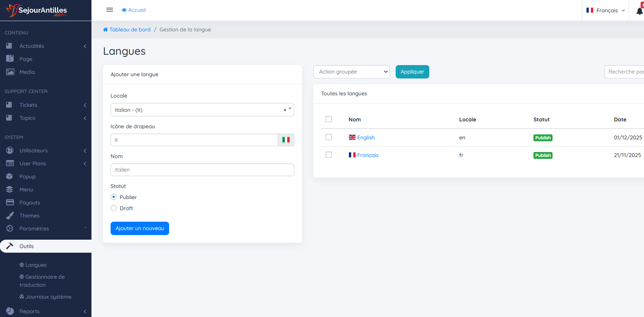Image resolution: width=644 pixels, height=317 pixels.
Task: Check the English row checkbox
Action: click(329, 137)
